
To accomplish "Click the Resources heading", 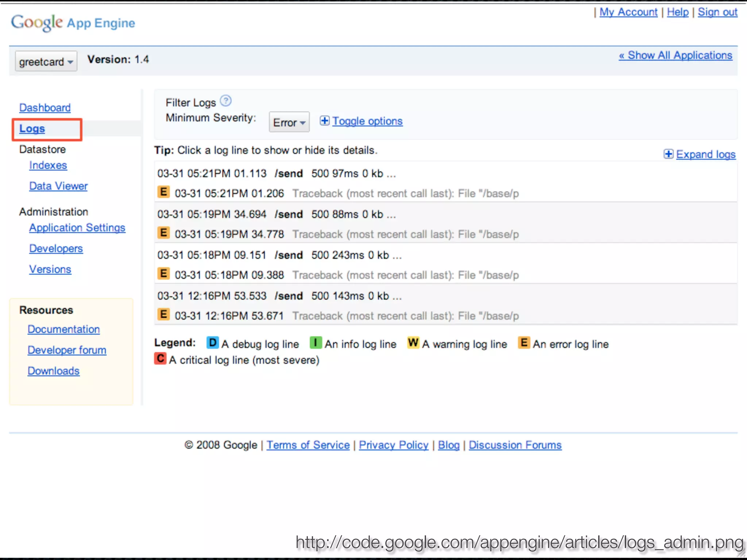I will [46, 310].
